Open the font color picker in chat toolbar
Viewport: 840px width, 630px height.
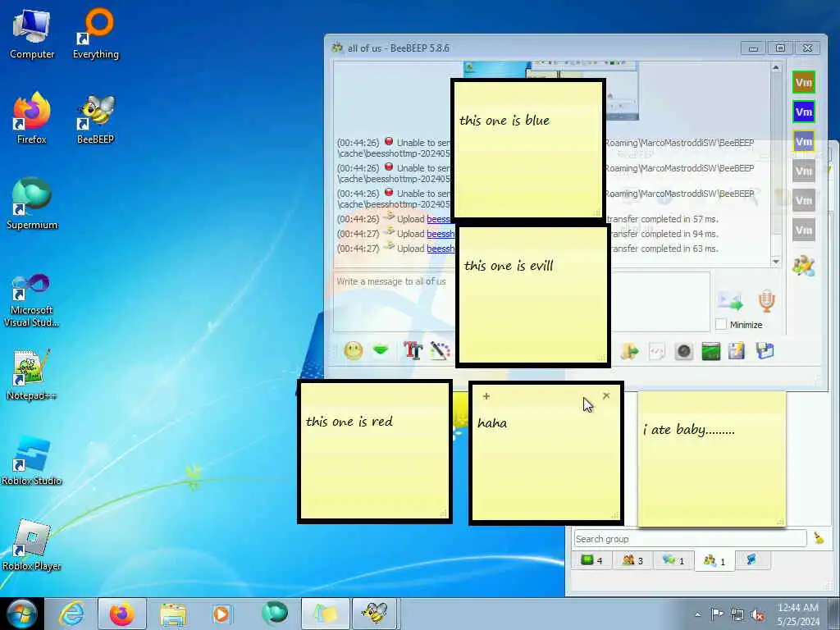pyautogui.click(x=440, y=351)
